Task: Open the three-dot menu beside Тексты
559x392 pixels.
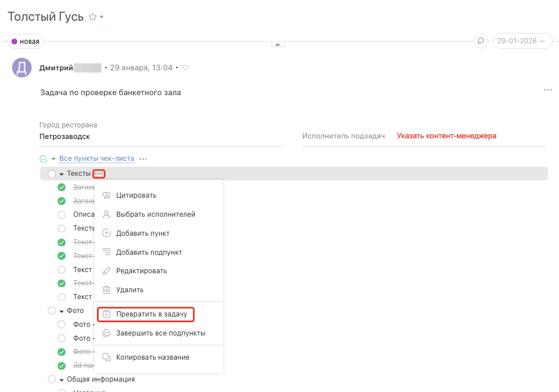Action: coord(99,174)
